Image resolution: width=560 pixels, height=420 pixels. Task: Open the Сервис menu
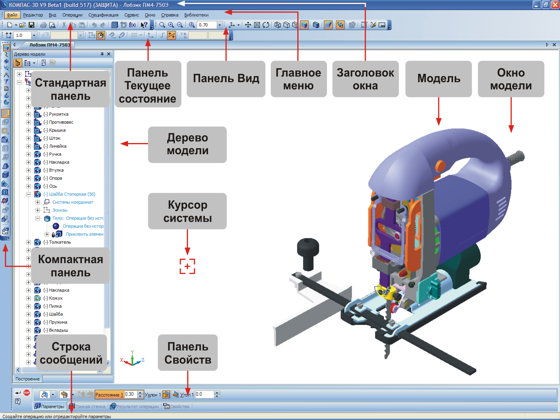132,15
